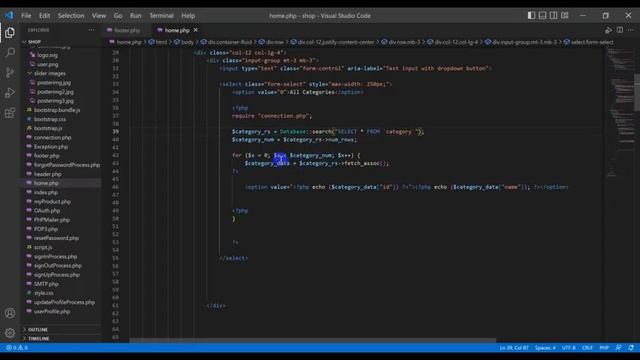Viewport: 640px width, 360px height.
Task: Click the split editor right icon
Action: [x=620, y=30]
